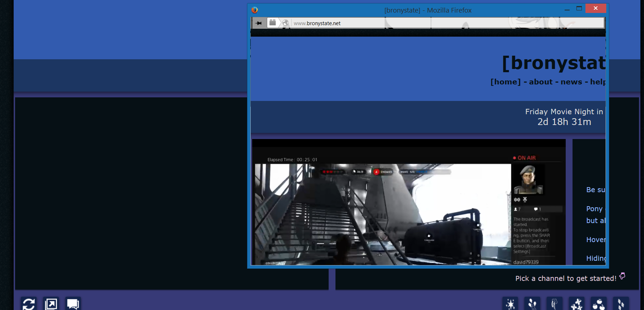Click the [bronystate] site title heading

tap(554, 63)
